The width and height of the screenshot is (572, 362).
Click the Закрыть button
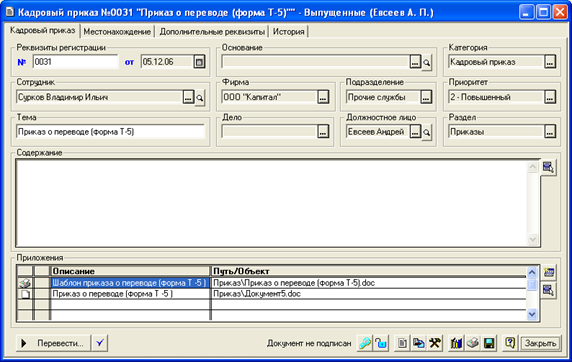540,343
